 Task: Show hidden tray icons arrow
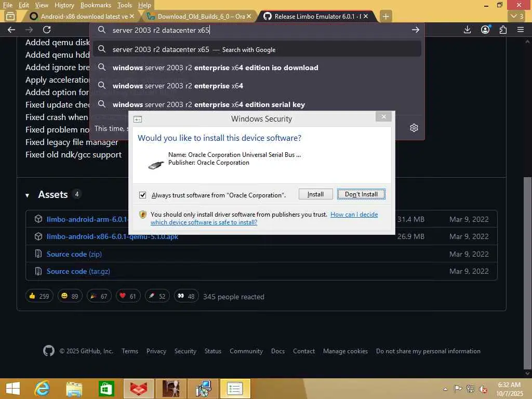445,389
